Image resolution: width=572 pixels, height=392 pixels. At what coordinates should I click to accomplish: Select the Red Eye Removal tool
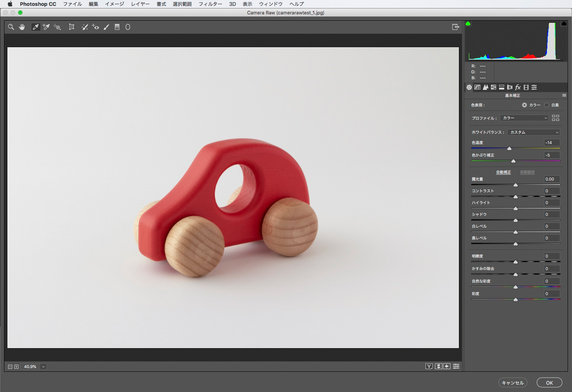[x=95, y=27]
